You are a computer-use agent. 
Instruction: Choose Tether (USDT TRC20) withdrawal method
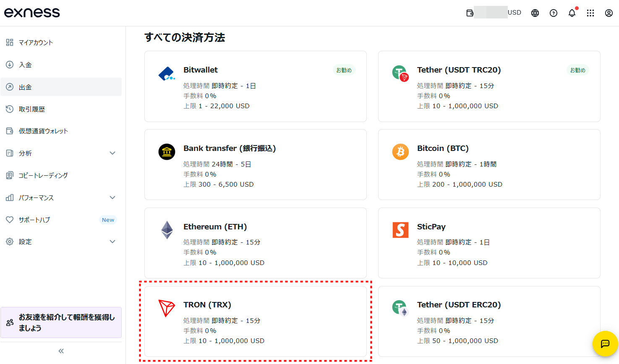coord(489,86)
